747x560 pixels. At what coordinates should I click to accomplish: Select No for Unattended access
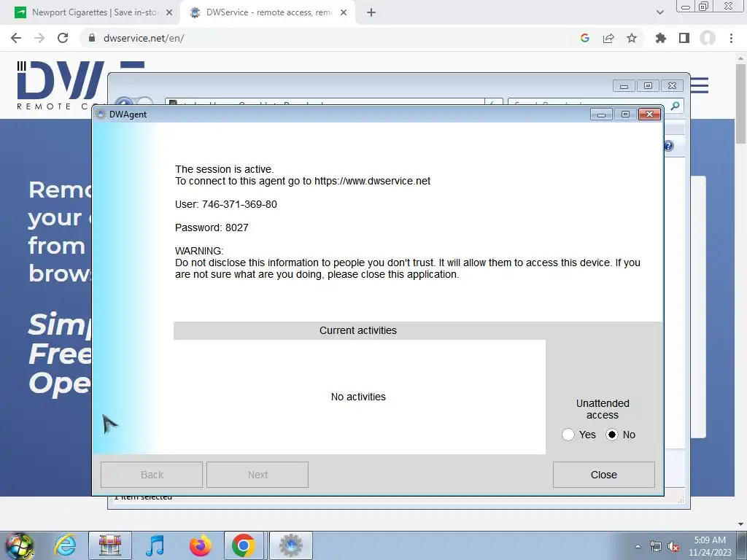coord(612,435)
